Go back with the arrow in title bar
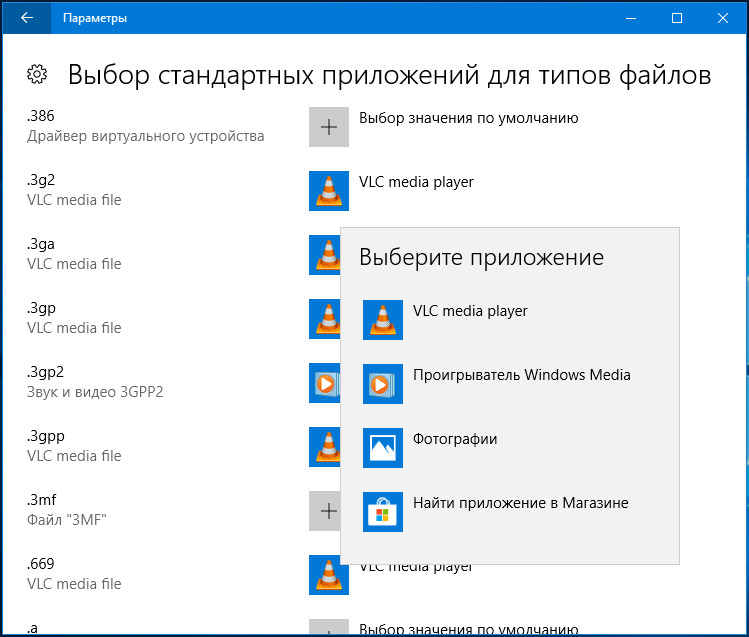 click(27, 18)
